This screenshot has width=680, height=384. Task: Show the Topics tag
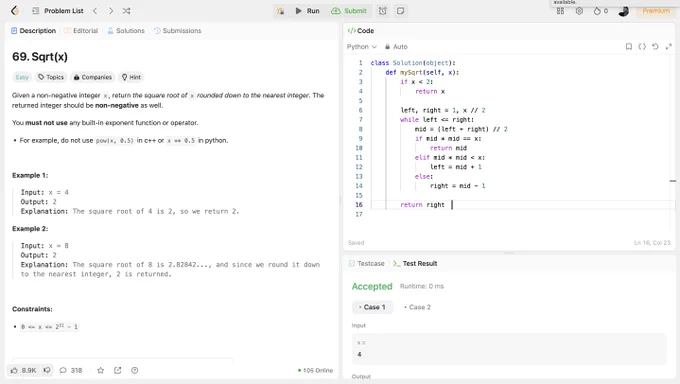click(x=51, y=77)
